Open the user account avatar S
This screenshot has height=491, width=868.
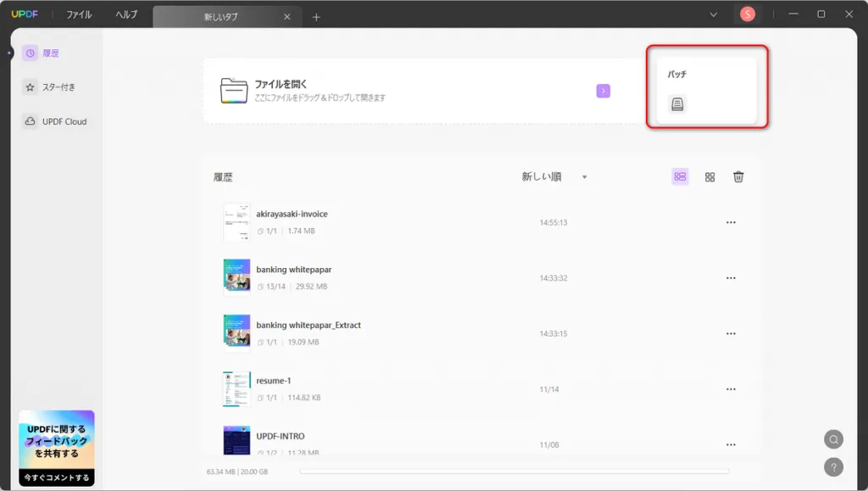point(748,14)
